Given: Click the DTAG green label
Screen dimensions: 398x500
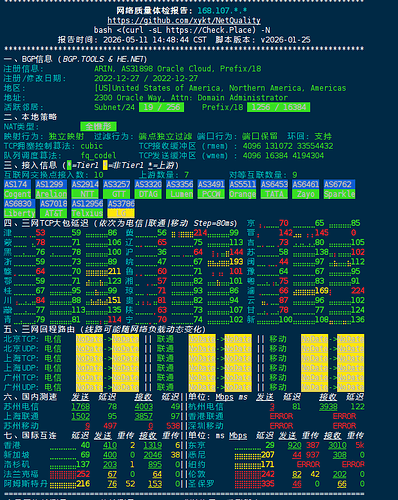Looking at the screenshot, I should pyautogui.click(x=148, y=194).
